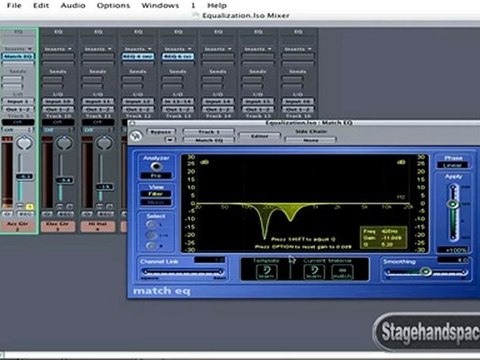The image size is (480, 360).
Task: Open the Audio menu
Action: pos(73,5)
